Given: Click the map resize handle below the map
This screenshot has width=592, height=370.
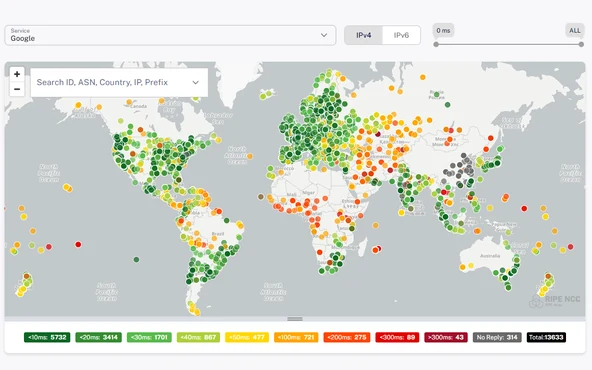Looking at the screenshot, I should [295, 319].
